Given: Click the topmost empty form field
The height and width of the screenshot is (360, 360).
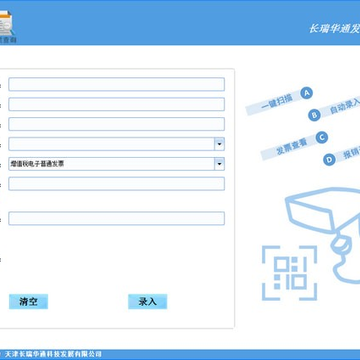Looking at the screenshot, I should pos(116,84).
